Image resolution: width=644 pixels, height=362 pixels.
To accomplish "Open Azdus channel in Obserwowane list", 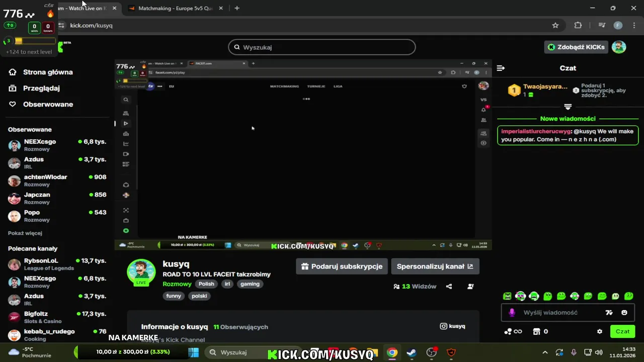I will coord(57,163).
